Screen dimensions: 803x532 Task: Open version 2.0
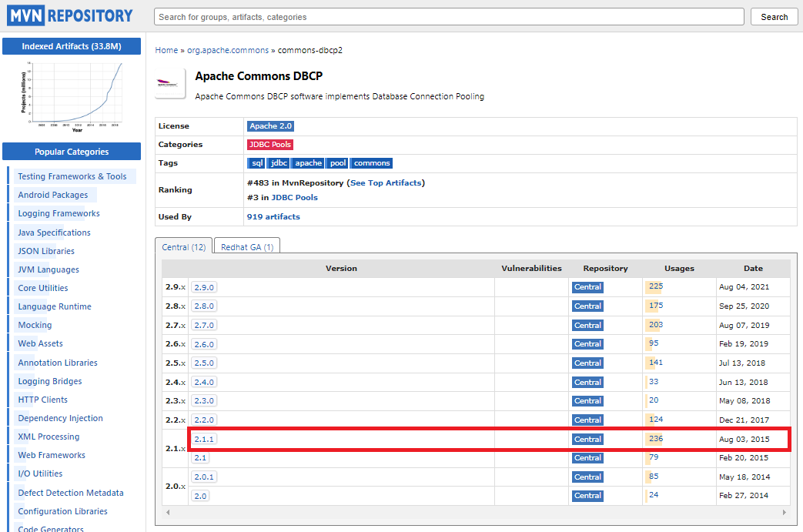point(200,496)
